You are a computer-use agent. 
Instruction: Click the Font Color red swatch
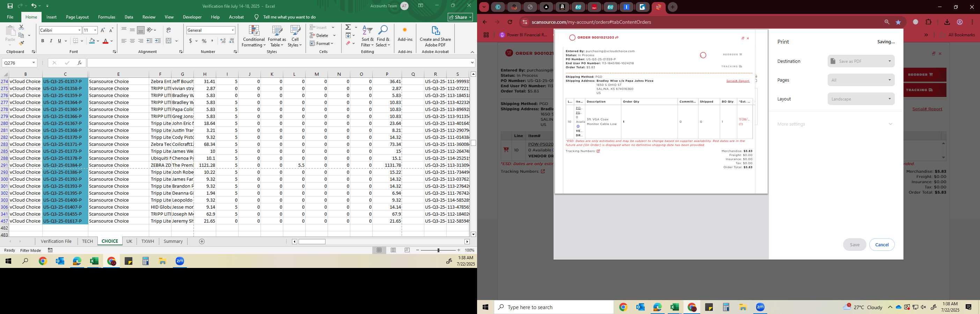(105, 41)
